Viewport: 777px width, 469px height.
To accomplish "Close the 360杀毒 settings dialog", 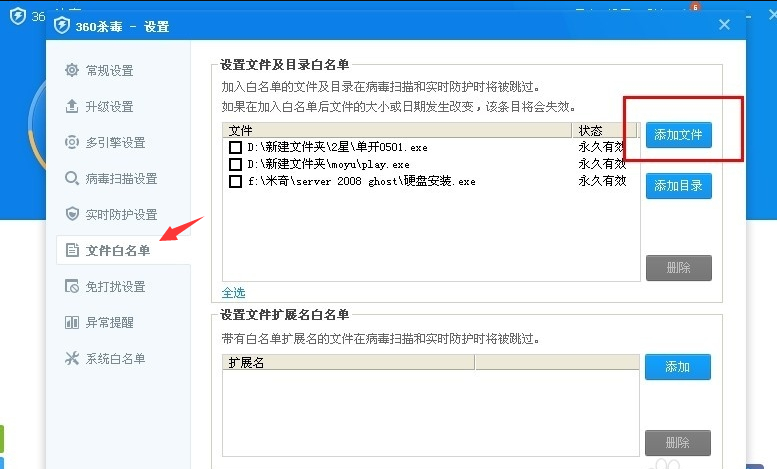I will pos(724,24).
